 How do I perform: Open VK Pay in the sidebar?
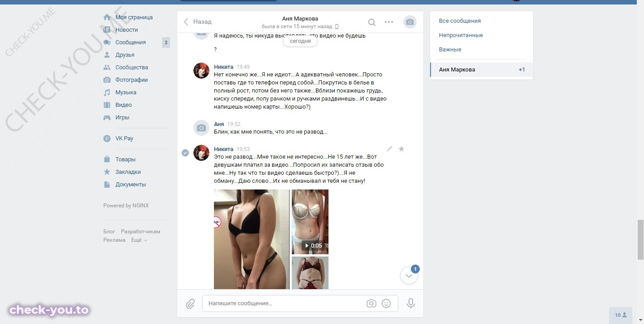[x=124, y=139]
